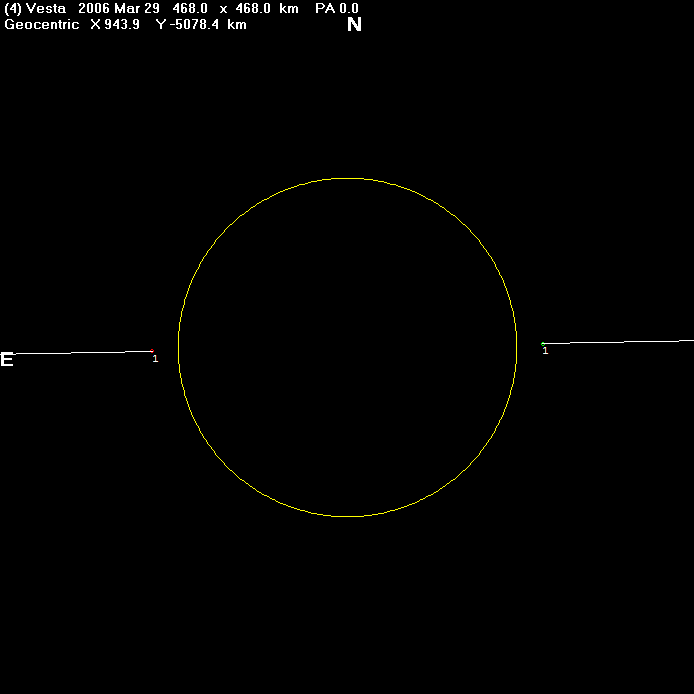Click the "N" north direction marker
Image resolution: width=694 pixels, height=694 pixels.
coord(355,24)
